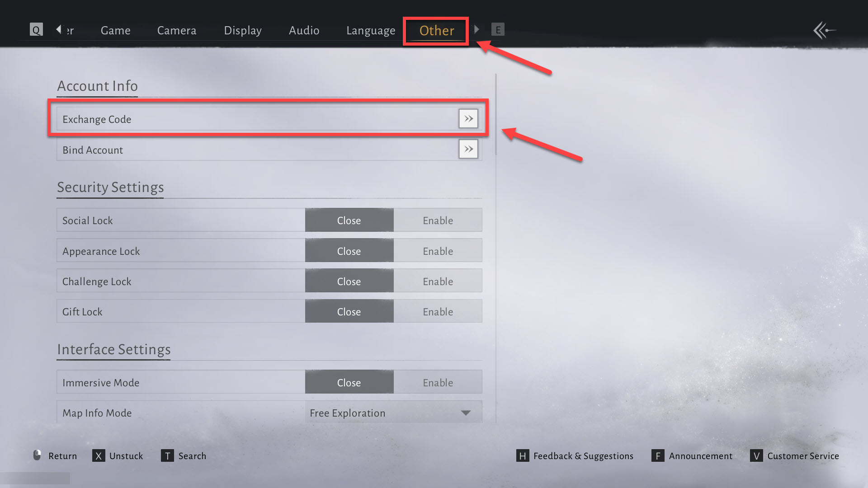The height and width of the screenshot is (488, 868).
Task: Enable the Appearance Lock setting
Action: 438,251
